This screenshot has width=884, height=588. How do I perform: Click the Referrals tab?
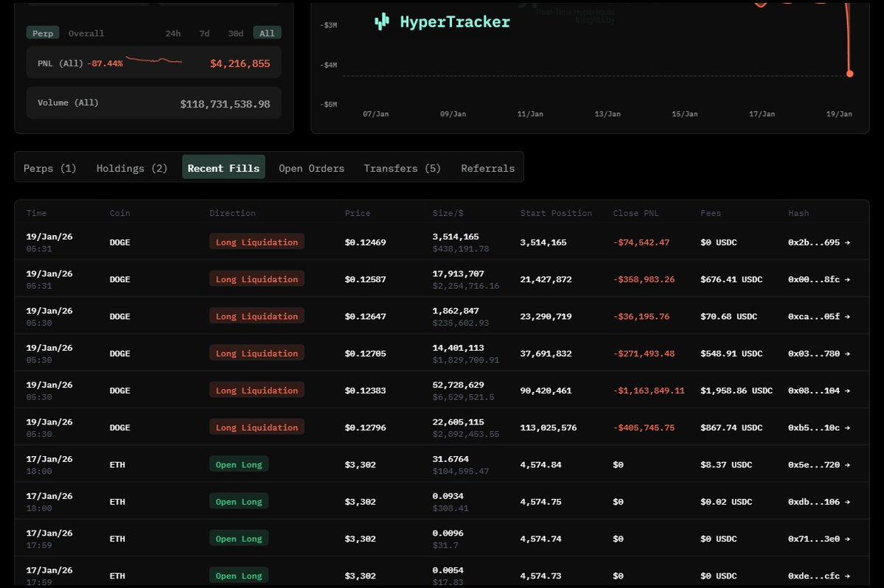click(487, 168)
